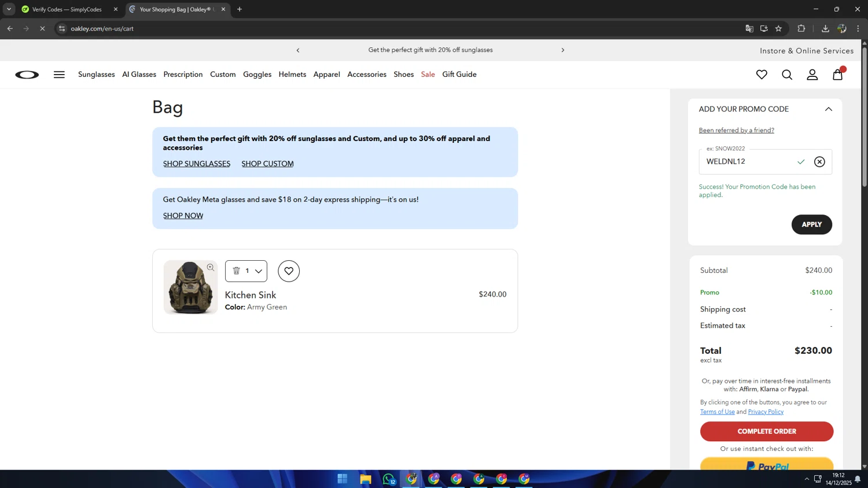
Task: Open the Helmets menu
Action: point(292,75)
